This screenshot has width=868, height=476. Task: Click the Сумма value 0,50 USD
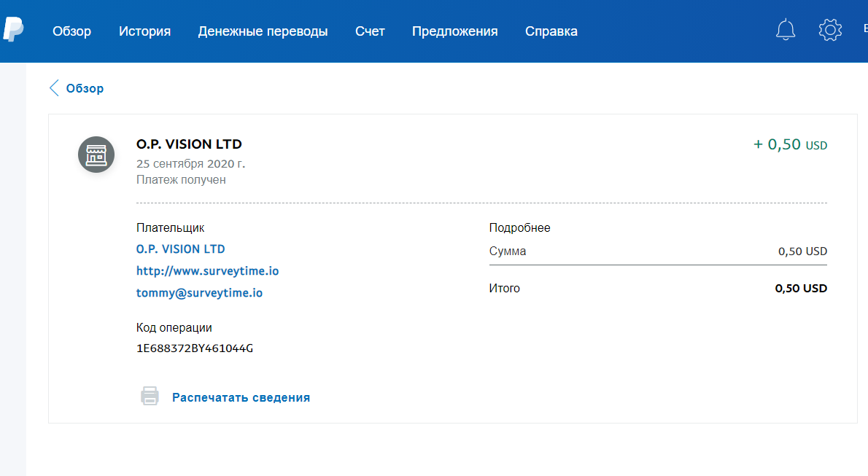[x=802, y=251]
